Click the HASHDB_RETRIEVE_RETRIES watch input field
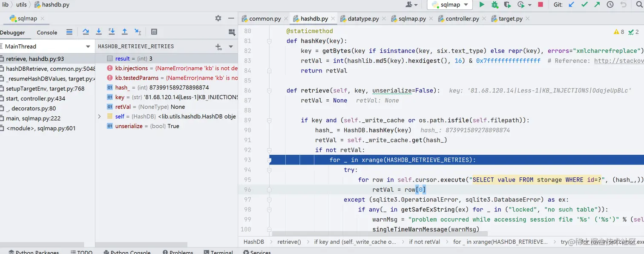The height and width of the screenshot is (254, 644). (x=153, y=46)
